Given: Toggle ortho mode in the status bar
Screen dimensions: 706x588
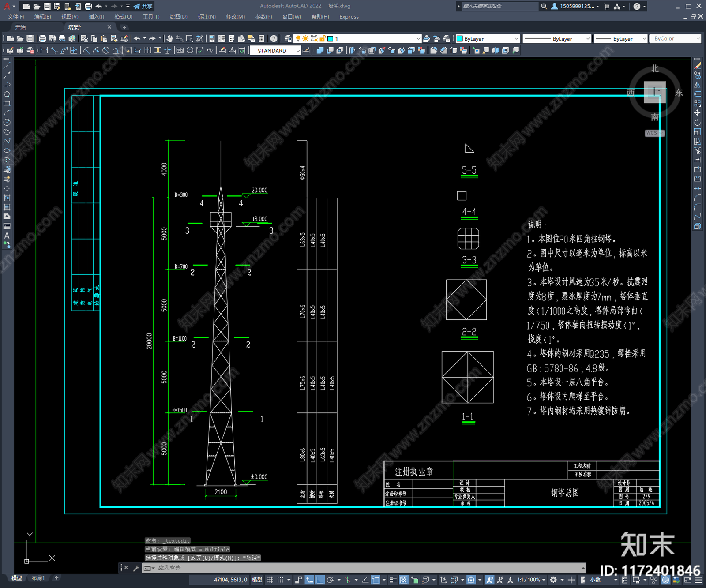Looking at the screenshot, I should (320, 580).
